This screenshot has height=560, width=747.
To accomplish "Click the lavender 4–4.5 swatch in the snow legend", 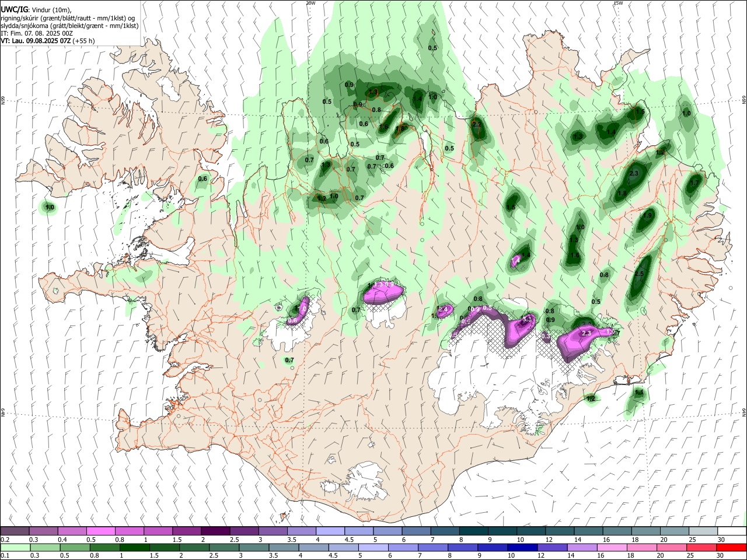I will [330, 531].
